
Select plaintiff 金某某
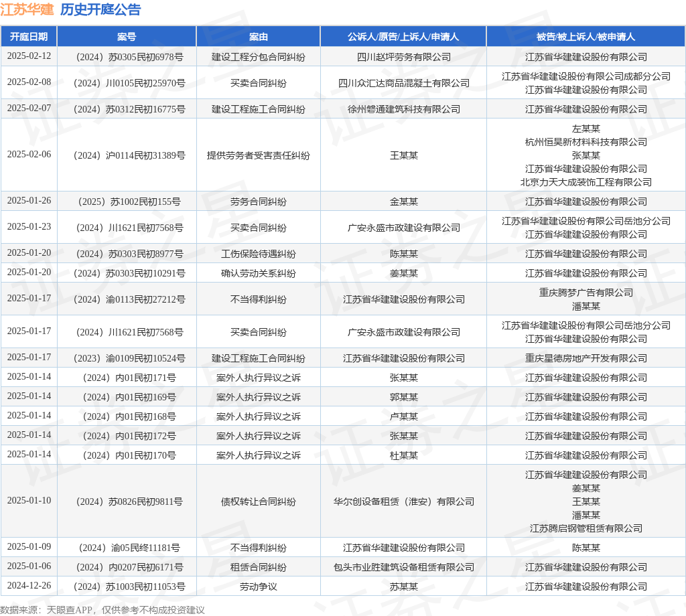(404, 202)
